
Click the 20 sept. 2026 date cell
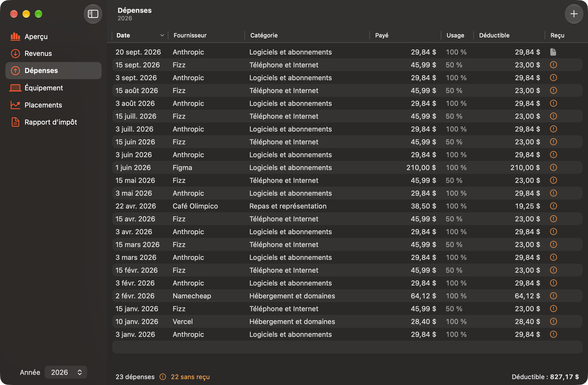coord(138,52)
